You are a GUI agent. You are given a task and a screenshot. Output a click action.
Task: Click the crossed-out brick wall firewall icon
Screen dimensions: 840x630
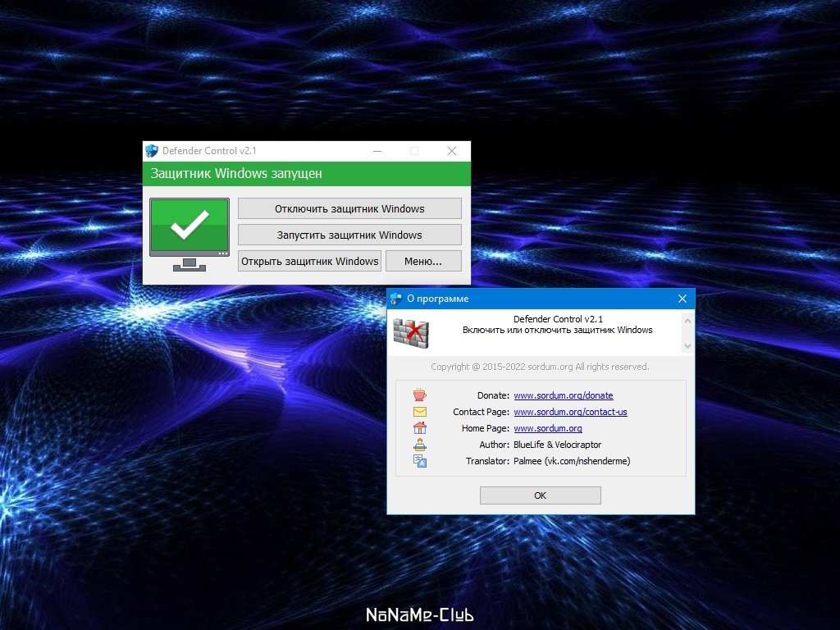[x=411, y=333]
